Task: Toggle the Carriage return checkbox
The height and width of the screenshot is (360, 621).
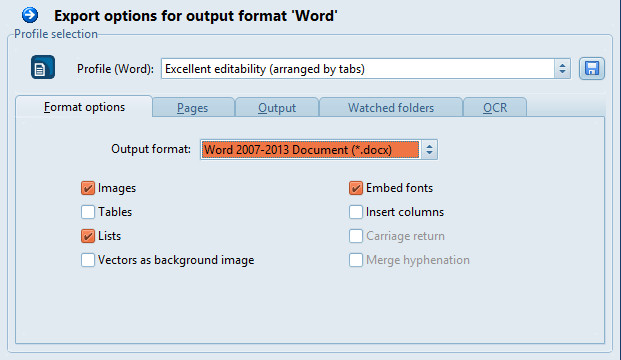Action: 356,236
